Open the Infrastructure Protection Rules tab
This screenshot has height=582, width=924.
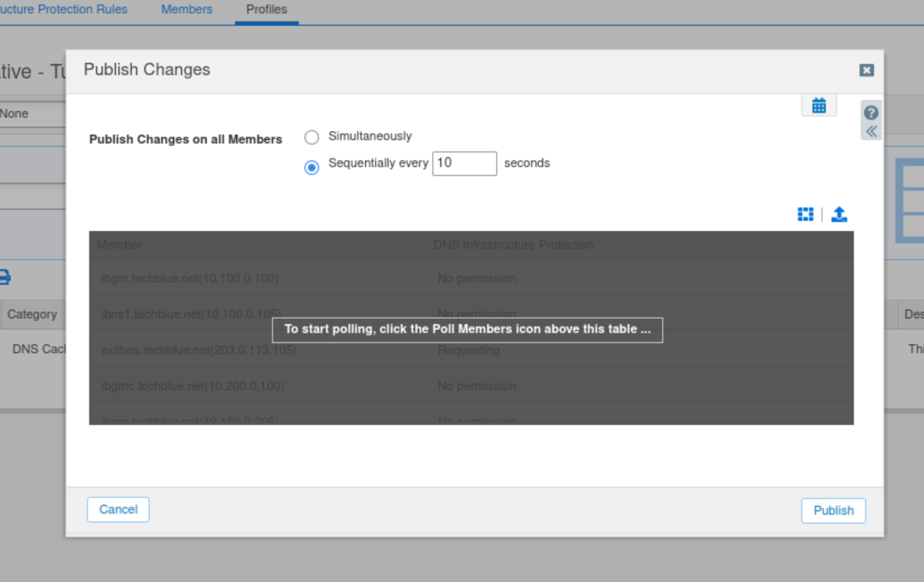click(x=63, y=10)
